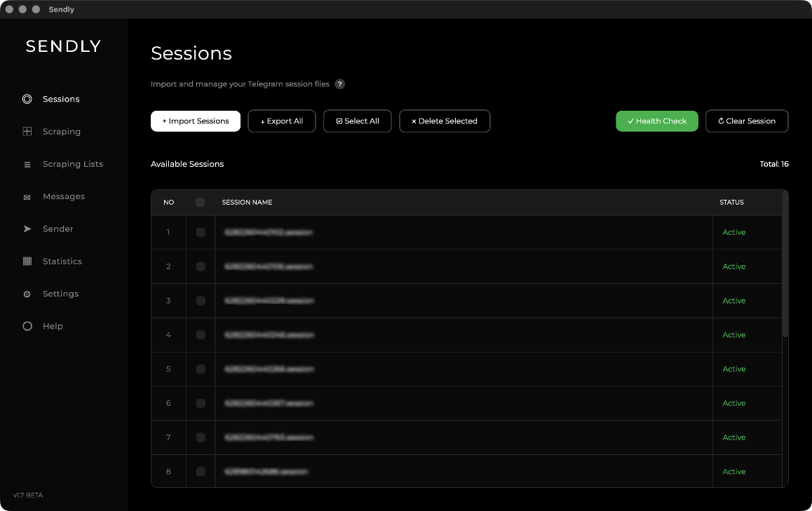Click the Clear Session button
The height and width of the screenshot is (511, 812).
747,121
